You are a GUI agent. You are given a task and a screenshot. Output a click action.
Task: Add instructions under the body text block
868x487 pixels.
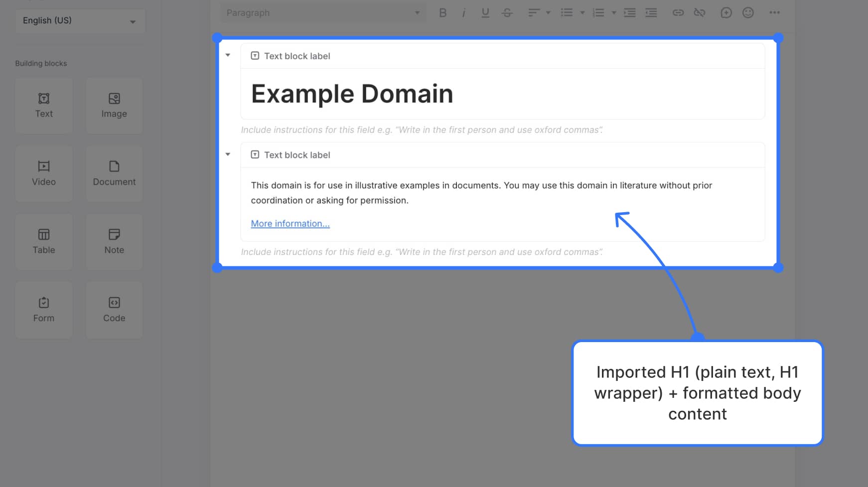(x=422, y=252)
